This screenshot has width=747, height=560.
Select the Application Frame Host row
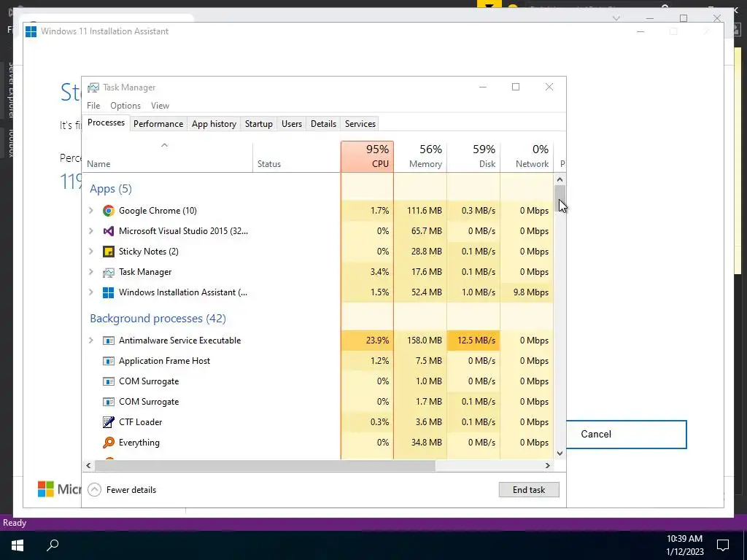click(318, 361)
